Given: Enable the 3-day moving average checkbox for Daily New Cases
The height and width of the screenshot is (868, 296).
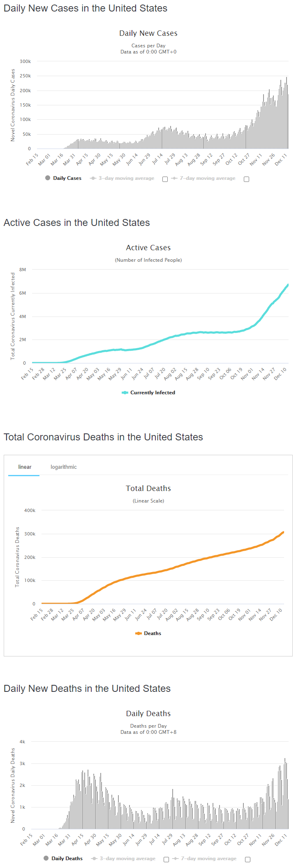Looking at the screenshot, I should coord(165,179).
